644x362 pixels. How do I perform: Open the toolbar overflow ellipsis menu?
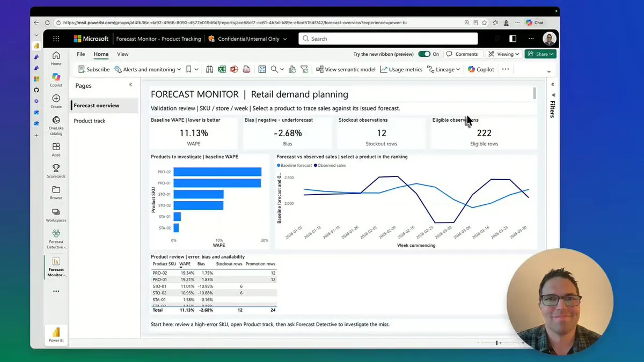(506, 69)
